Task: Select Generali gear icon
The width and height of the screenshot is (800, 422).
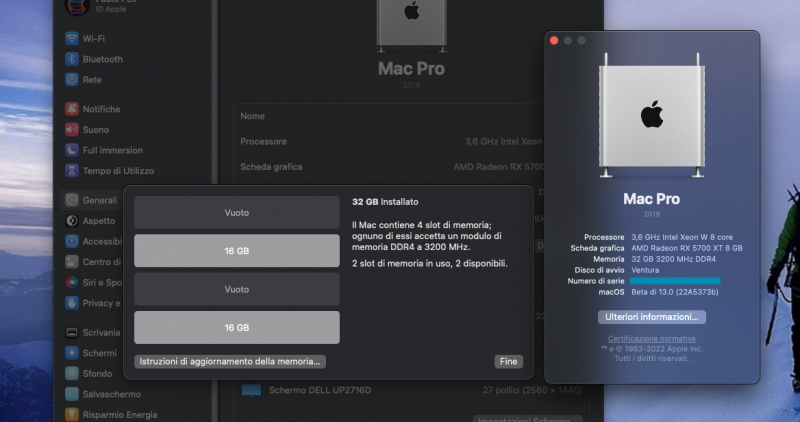Action: pyautogui.click(x=72, y=200)
